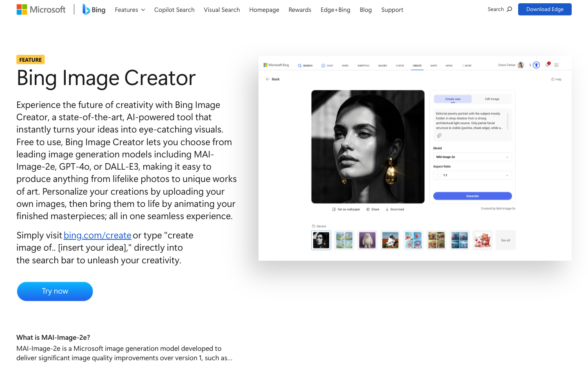Select the IMAGES tab in the preview nav
588x368 pixels.
pyautogui.click(x=383, y=65)
